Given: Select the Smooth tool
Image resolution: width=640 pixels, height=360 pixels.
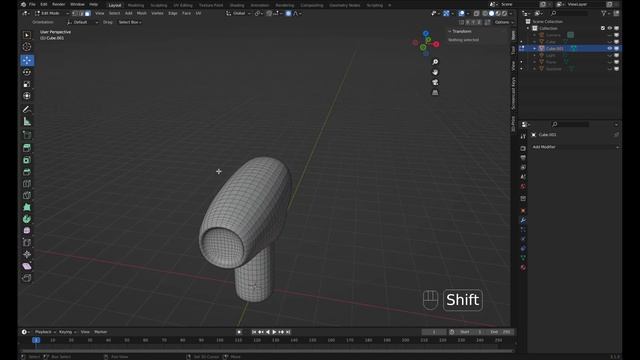Looking at the screenshot, I should [x=27, y=231].
